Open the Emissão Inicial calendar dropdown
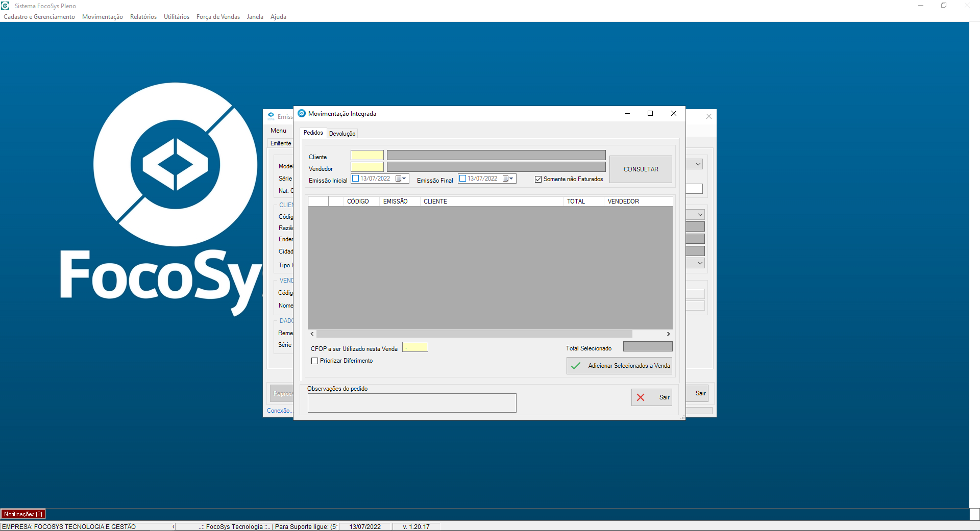 point(401,179)
